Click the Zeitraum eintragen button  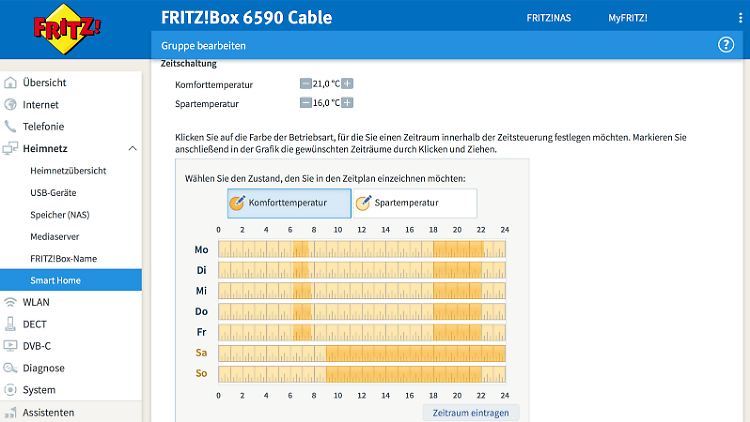pyautogui.click(x=470, y=412)
